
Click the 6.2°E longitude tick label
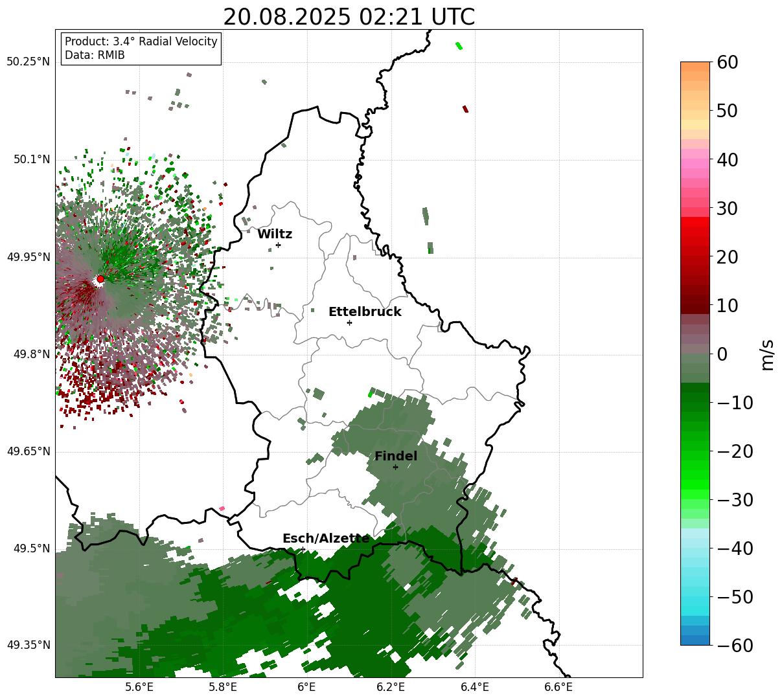coord(391,687)
